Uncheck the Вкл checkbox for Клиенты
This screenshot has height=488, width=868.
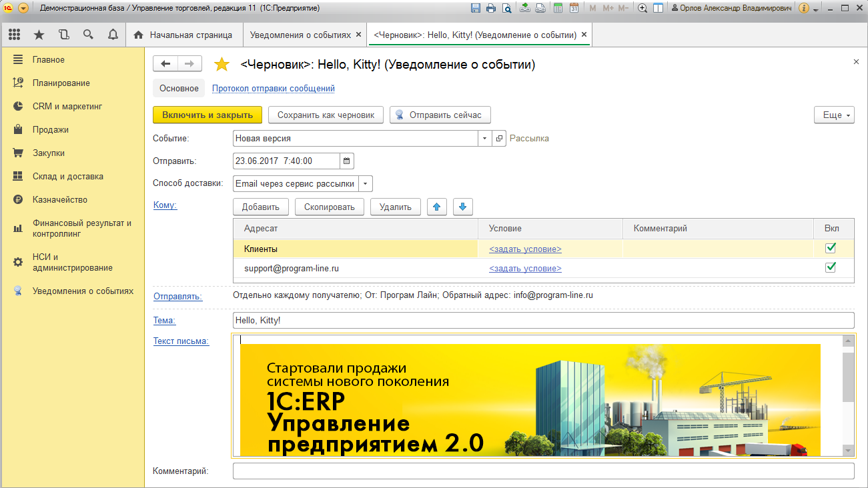coord(830,247)
